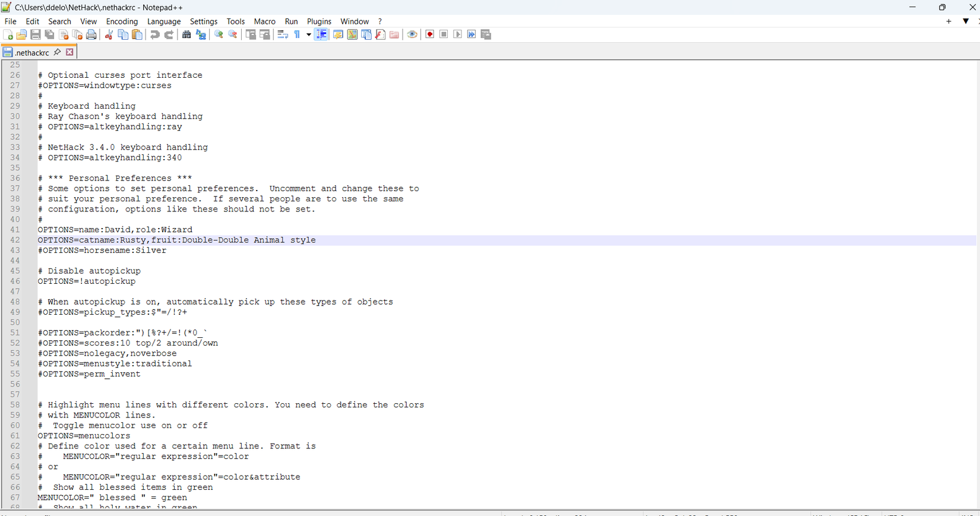This screenshot has width=980, height=516.
Task: Open the Replace toolbar icon
Action: 201,34
